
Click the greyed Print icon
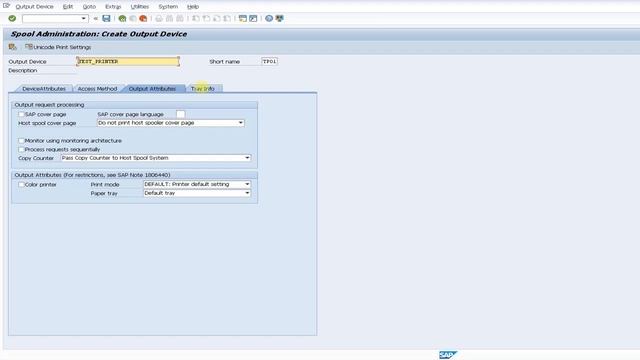point(159,18)
